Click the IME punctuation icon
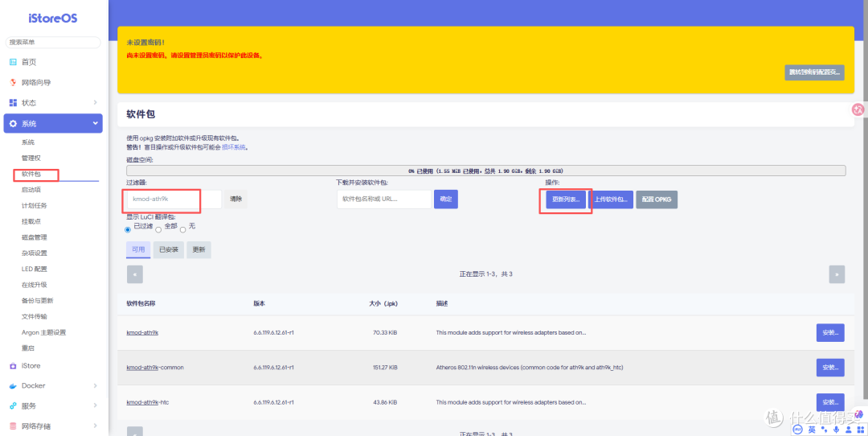 pyautogui.click(x=824, y=430)
